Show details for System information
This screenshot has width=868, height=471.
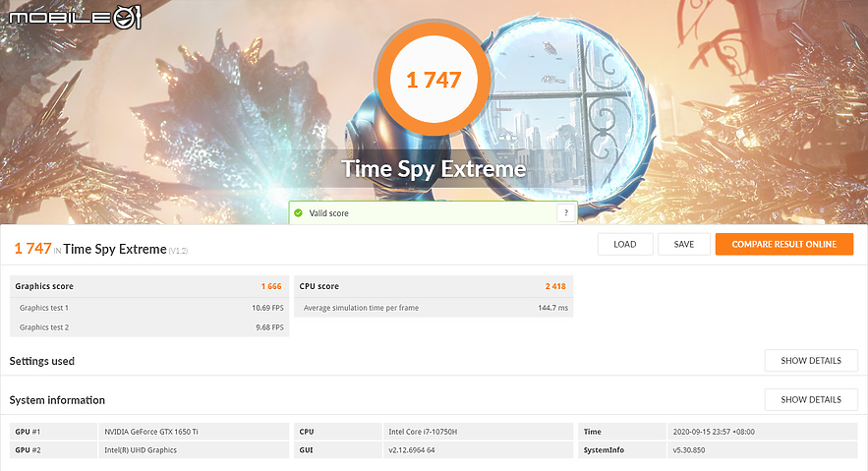811,399
